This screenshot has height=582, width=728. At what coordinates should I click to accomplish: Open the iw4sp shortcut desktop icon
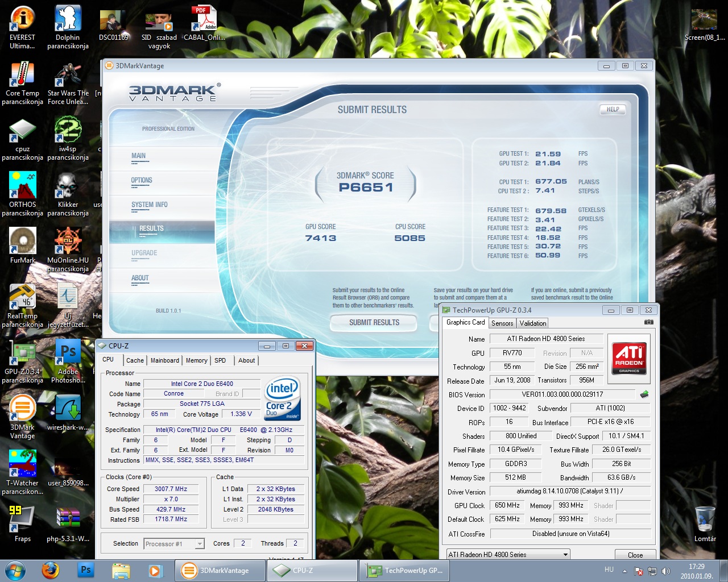coord(68,139)
